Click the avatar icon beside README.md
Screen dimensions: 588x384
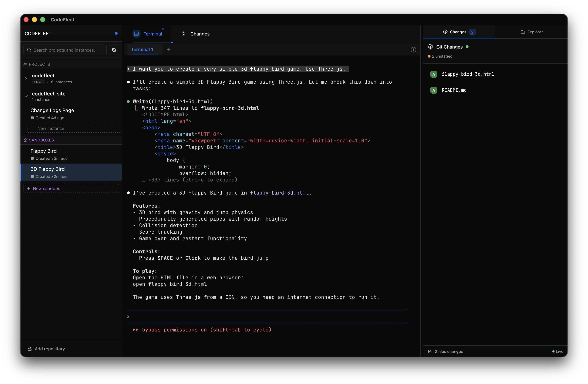point(434,90)
